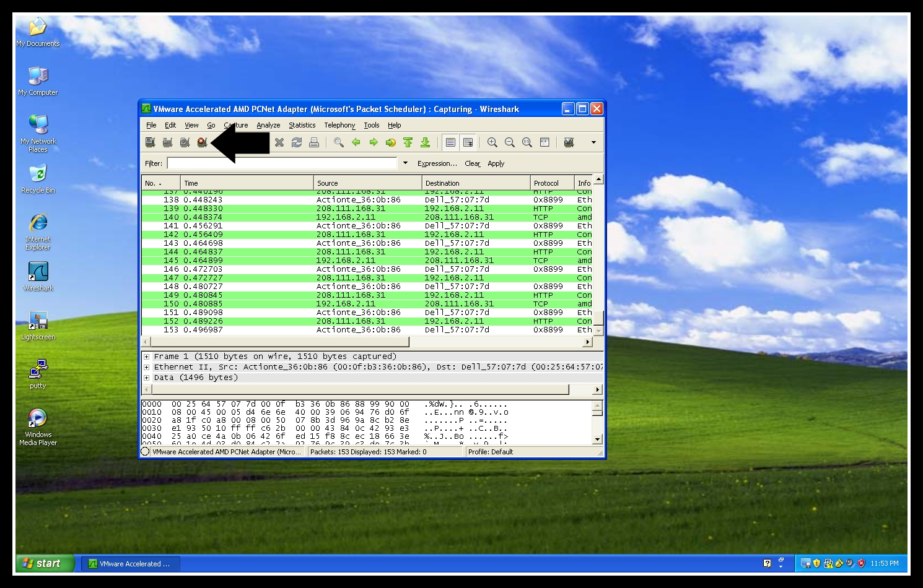Open the Go menu
The width and height of the screenshot is (923, 588).
[x=211, y=125]
